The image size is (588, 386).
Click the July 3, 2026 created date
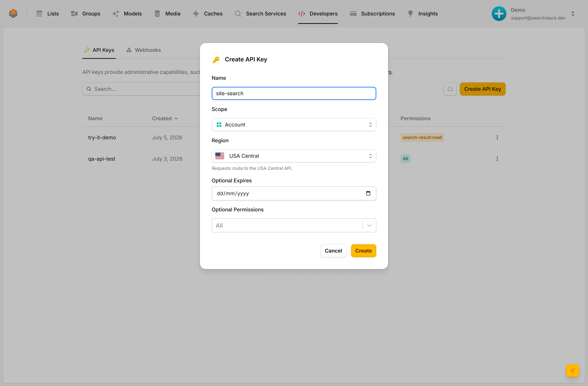[x=167, y=159]
